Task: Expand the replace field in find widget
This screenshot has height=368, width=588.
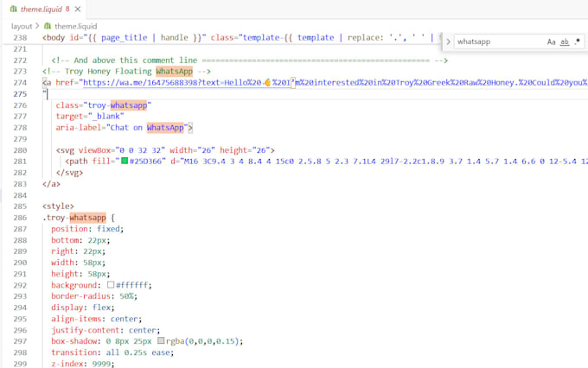Action: [x=448, y=41]
